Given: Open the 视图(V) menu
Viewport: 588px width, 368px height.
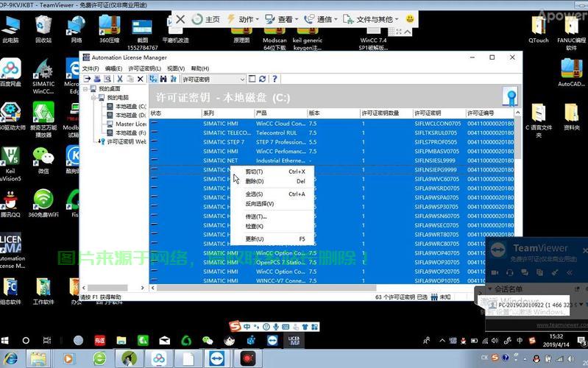Looking at the screenshot, I should [x=176, y=68].
